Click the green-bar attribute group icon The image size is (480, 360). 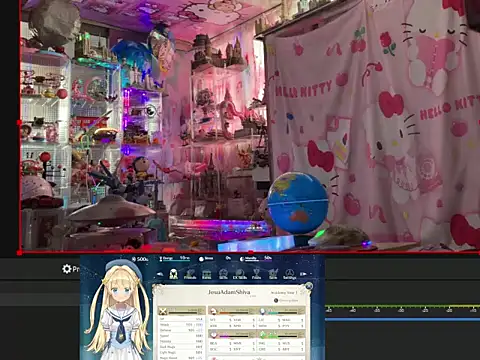[x=263, y=334]
